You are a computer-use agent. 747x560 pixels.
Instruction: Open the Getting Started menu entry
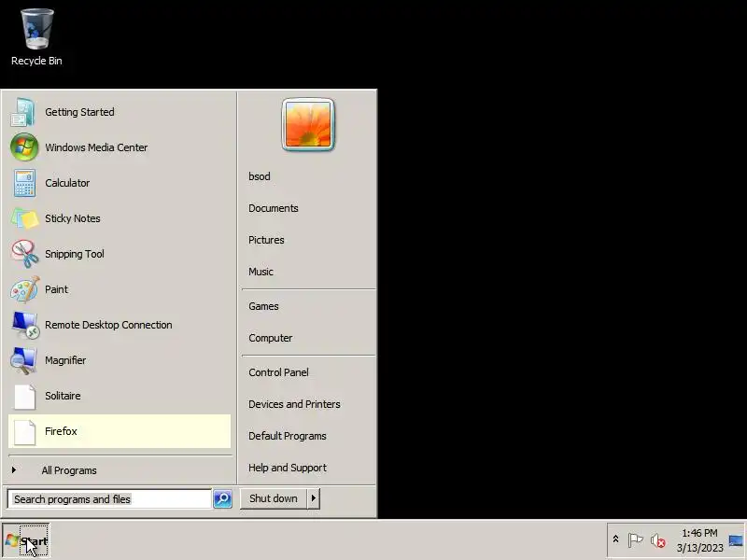[x=120, y=112]
